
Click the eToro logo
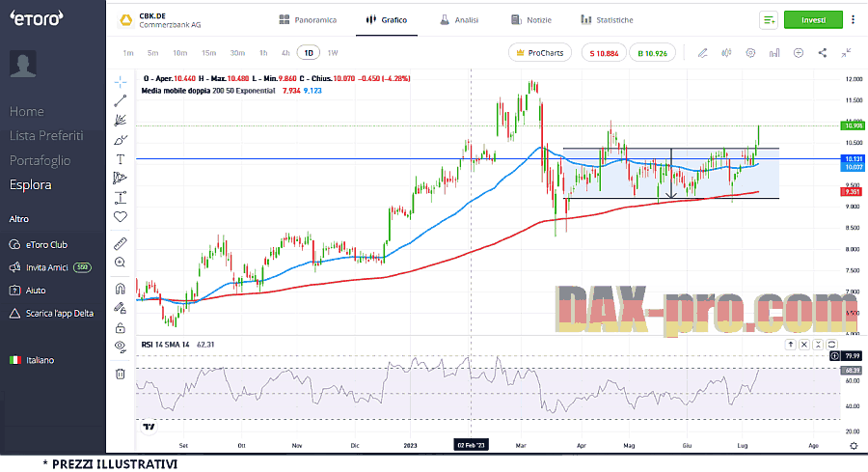pyautogui.click(x=36, y=18)
